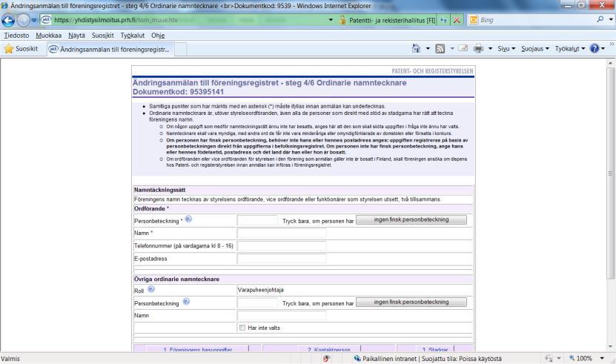Click help icon next to Personbeteckning under Ordförande
This screenshot has width=616, height=364.
pos(188,219)
